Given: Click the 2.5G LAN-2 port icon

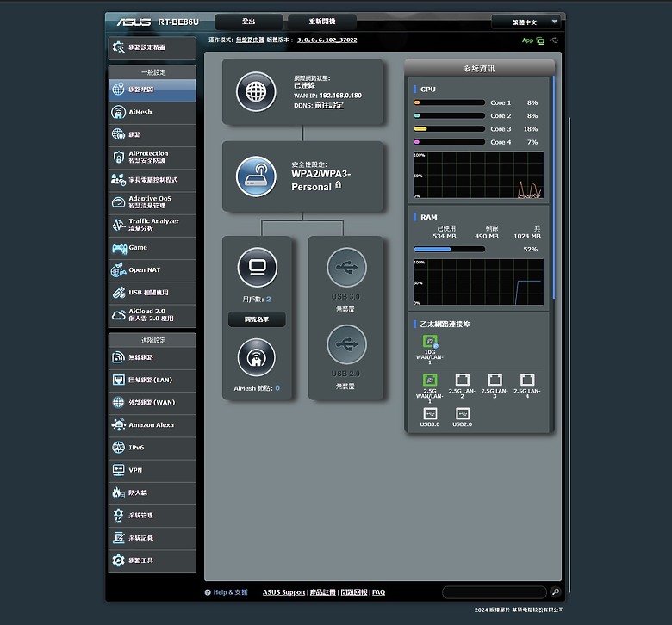Looking at the screenshot, I should (x=462, y=380).
